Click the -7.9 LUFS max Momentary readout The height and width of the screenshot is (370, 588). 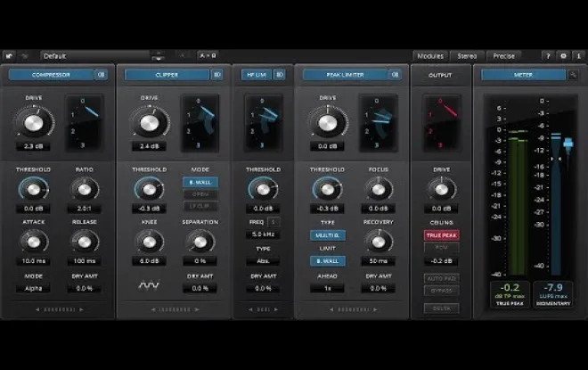[x=553, y=294]
